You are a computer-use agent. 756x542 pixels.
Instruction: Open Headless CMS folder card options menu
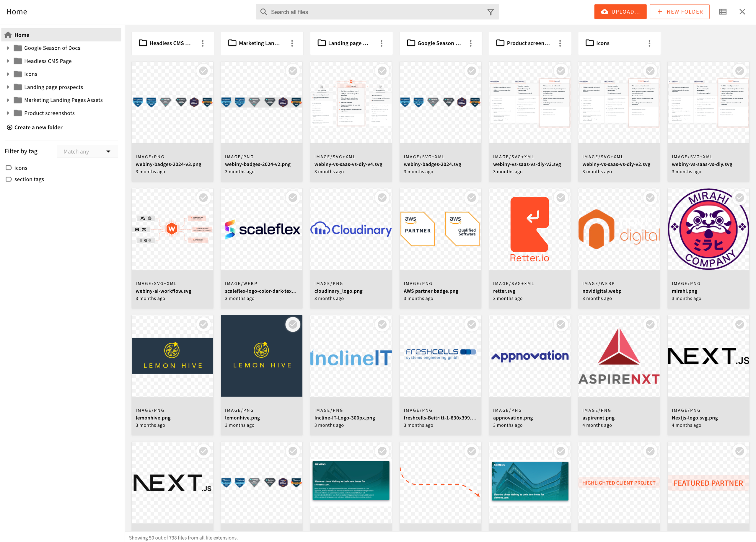point(203,43)
